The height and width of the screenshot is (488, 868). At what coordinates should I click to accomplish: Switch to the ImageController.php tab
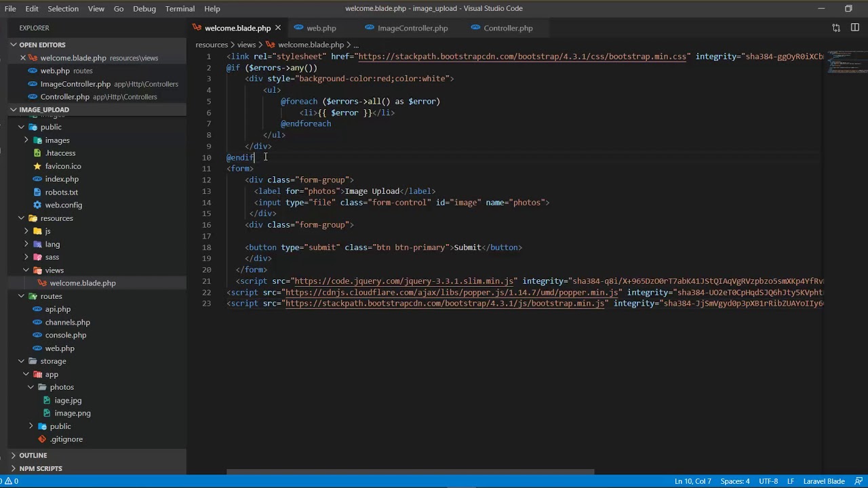(412, 28)
